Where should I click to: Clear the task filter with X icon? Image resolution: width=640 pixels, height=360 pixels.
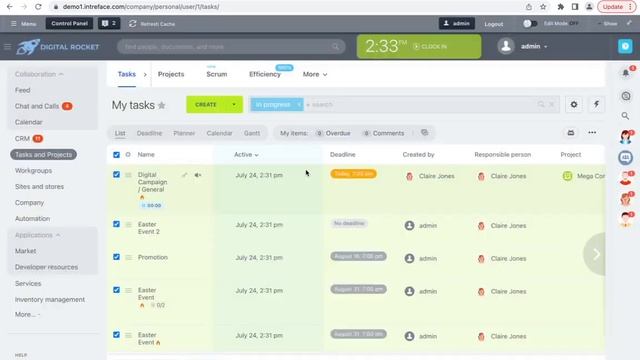pos(552,104)
